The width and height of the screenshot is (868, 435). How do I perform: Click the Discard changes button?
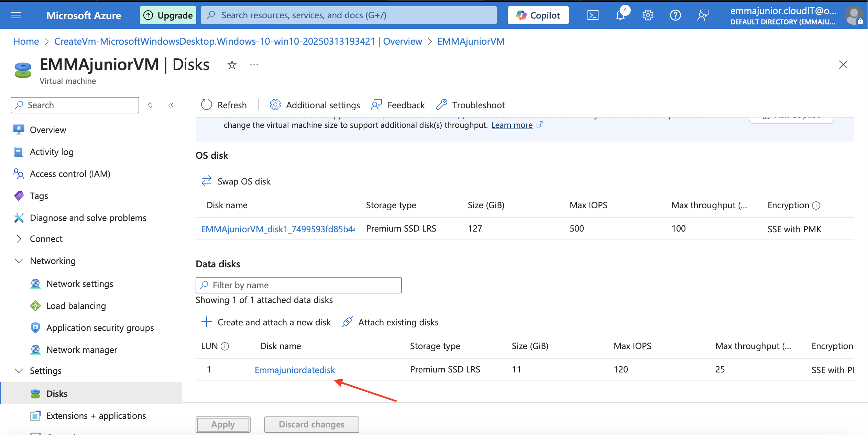click(x=311, y=424)
